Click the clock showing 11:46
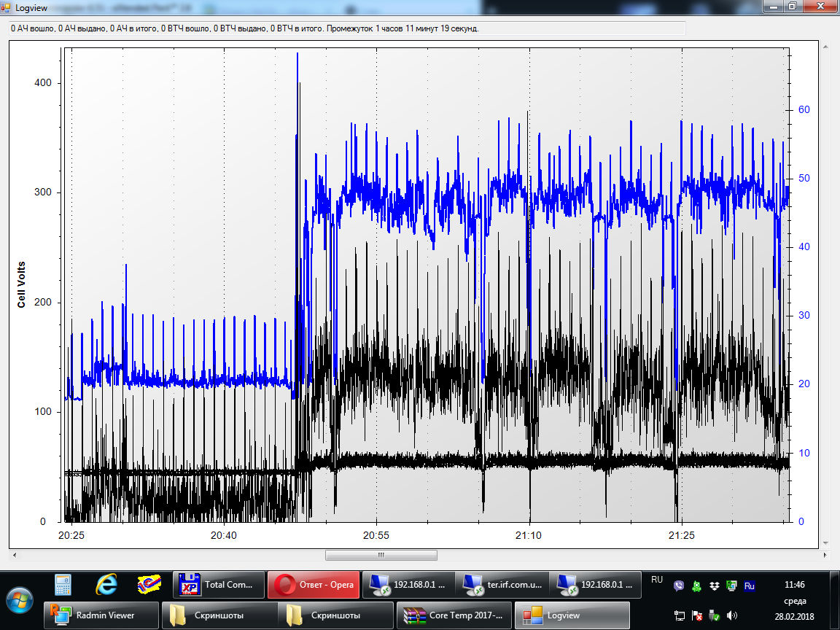The height and width of the screenshot is (630, 840). coord(795,585)
